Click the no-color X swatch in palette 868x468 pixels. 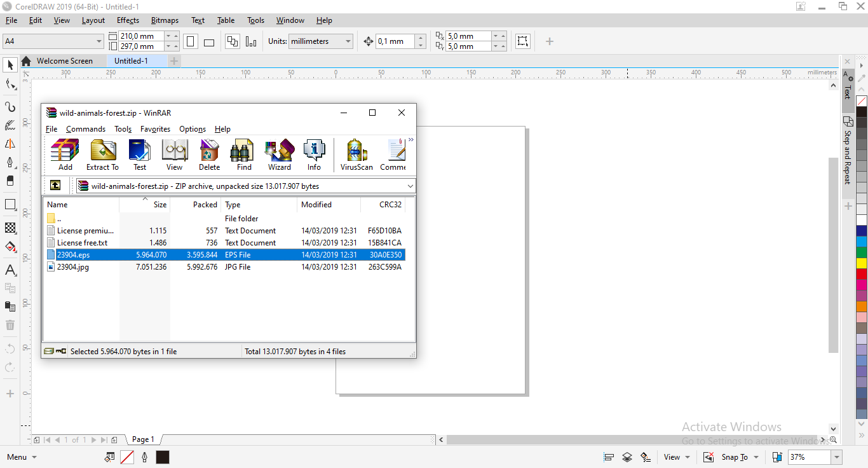click(x=862, y=102)
